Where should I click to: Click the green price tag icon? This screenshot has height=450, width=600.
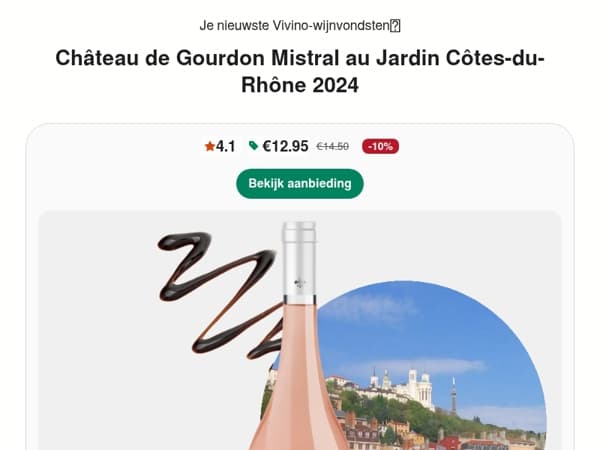253,145
